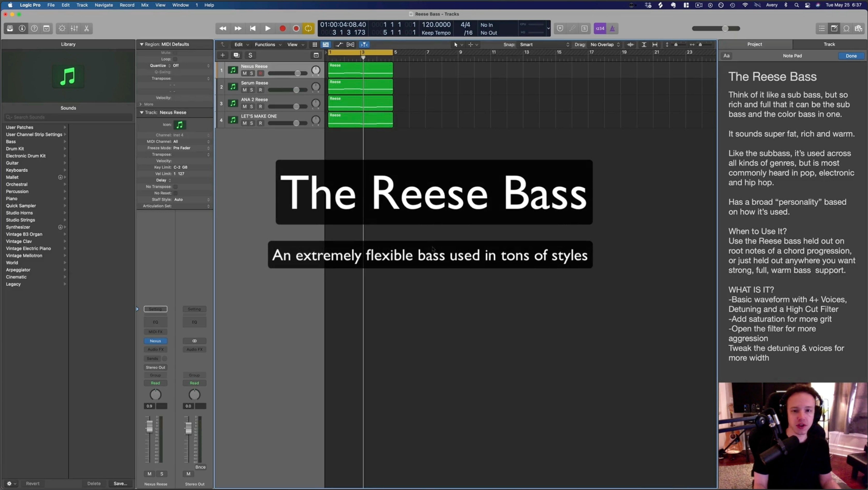
Task: Click the waveform zoom button
Action: 630,44
